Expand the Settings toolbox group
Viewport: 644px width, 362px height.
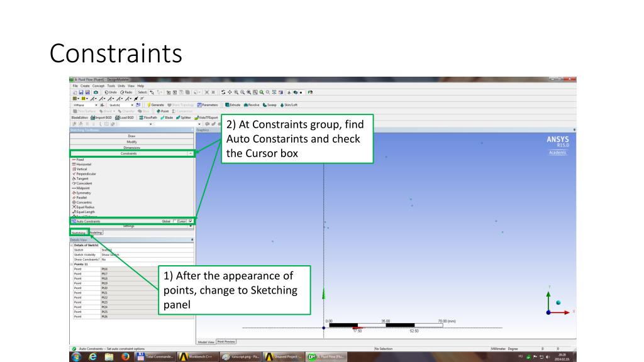[x=128, y=226]
